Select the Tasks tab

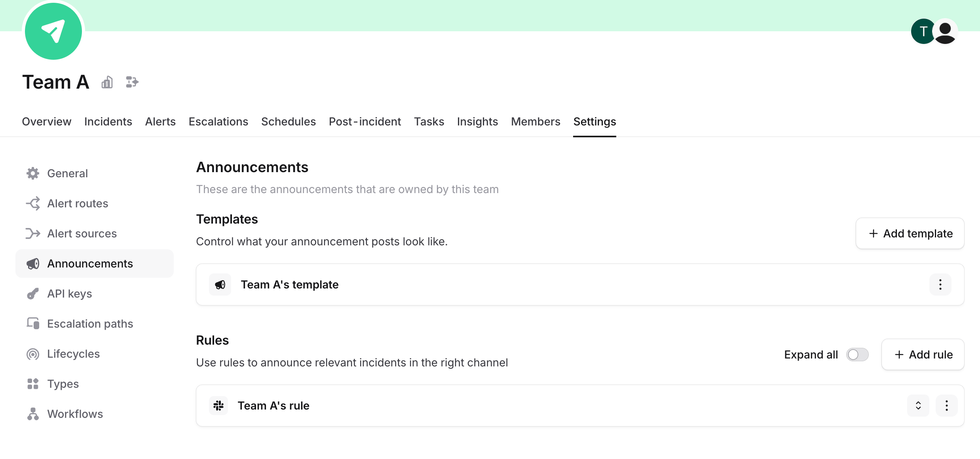(429, 121)
